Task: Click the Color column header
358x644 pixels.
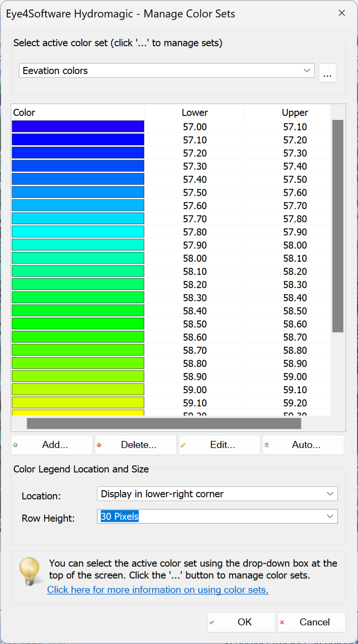Action: coord(78,112)
